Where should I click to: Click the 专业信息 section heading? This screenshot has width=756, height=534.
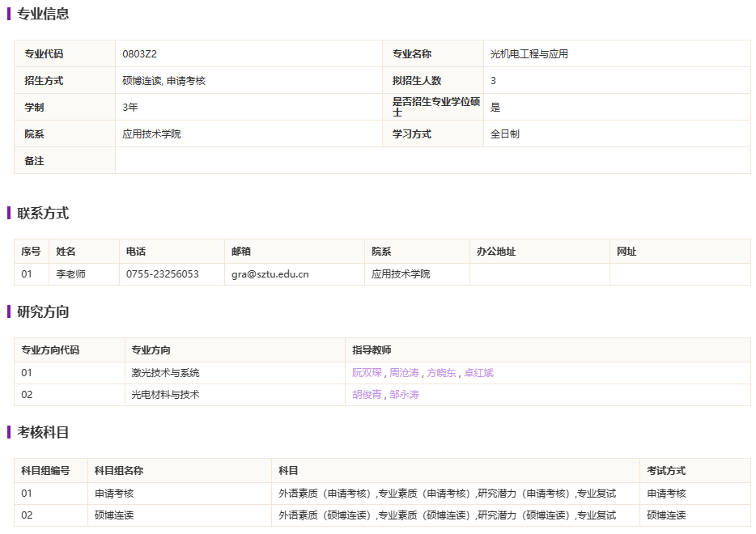[x=43, y=14]
